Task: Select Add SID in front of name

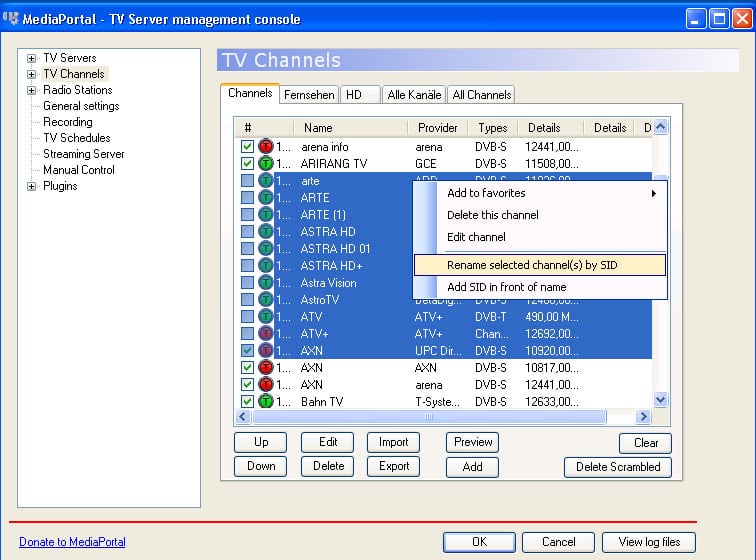Action: [506, 287]
